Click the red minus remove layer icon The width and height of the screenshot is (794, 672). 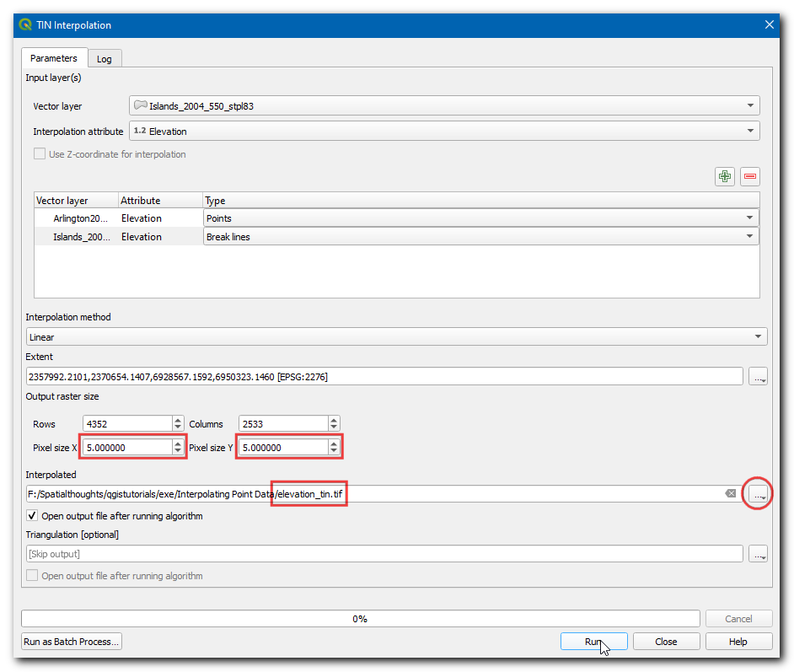(x=749, y=176)
